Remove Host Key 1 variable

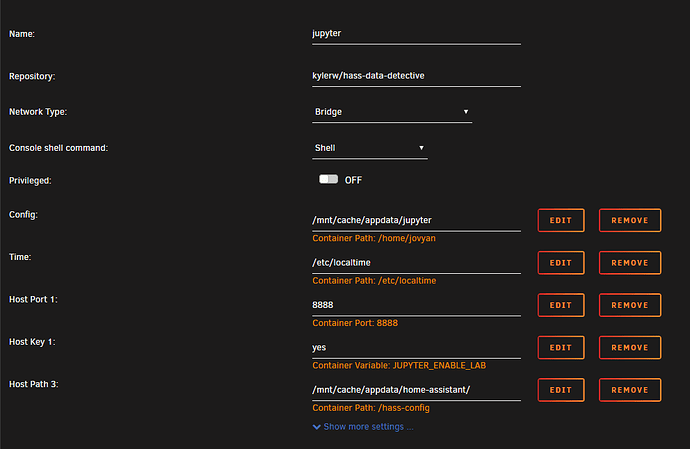coord(629,347)
